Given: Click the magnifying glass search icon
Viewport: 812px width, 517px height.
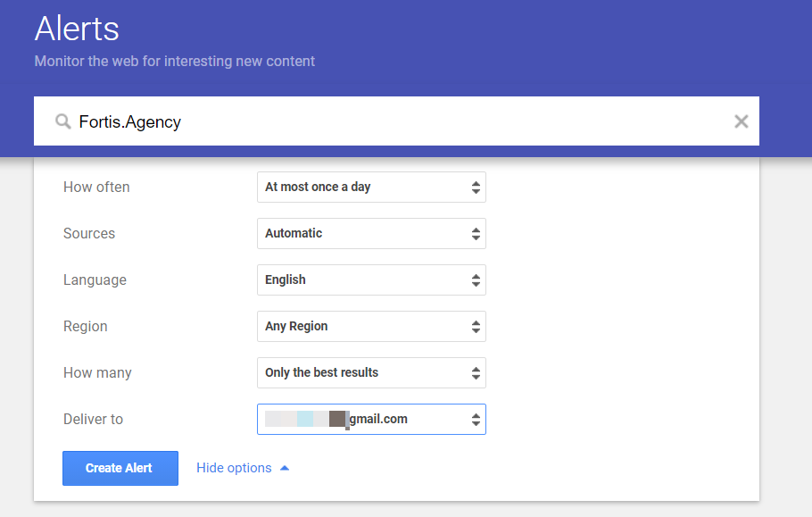Looking at the screenshot, I should (x=62, y=121).
